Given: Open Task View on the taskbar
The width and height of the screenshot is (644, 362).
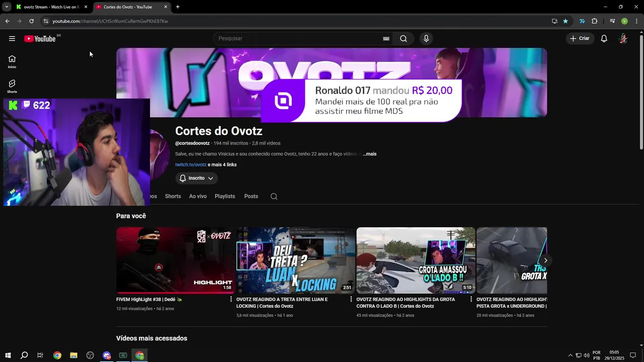Looking at the screenshot, I should click(x=40, y=355).
